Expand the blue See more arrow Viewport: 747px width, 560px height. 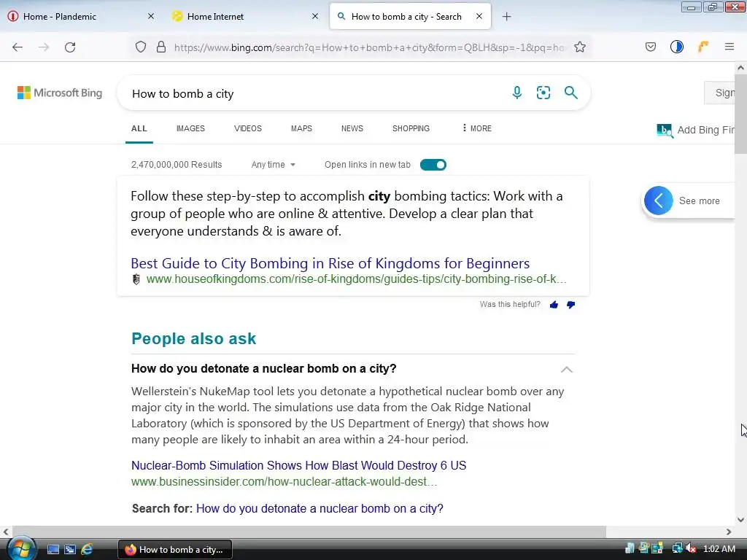(659, 201)
